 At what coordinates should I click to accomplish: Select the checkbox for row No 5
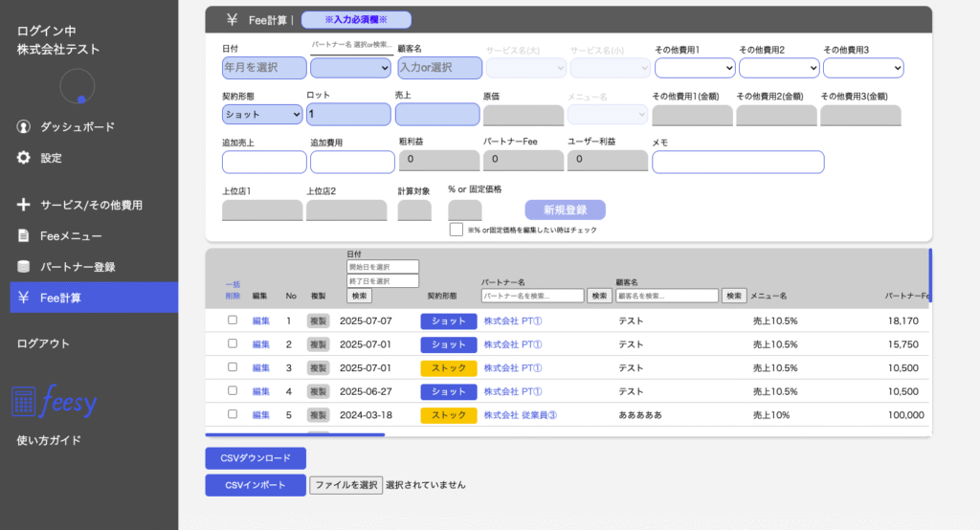click(232, 414)
